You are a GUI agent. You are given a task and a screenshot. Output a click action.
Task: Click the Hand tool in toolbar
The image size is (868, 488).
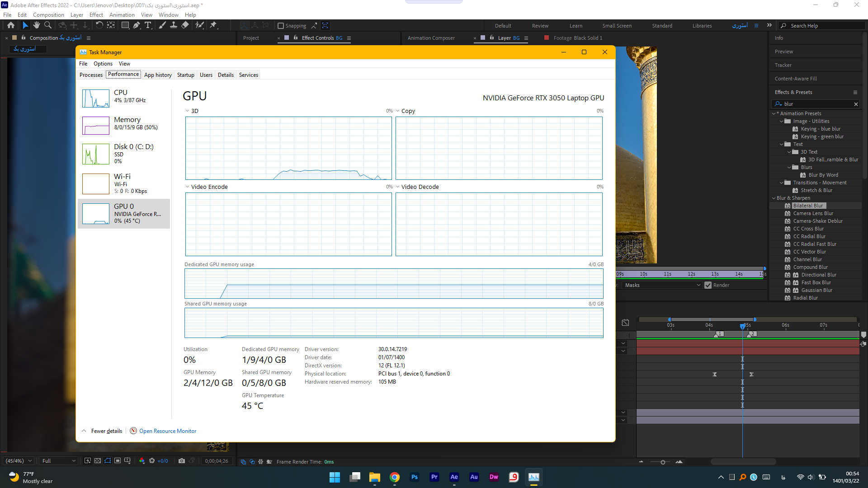[x=36, y=25]
